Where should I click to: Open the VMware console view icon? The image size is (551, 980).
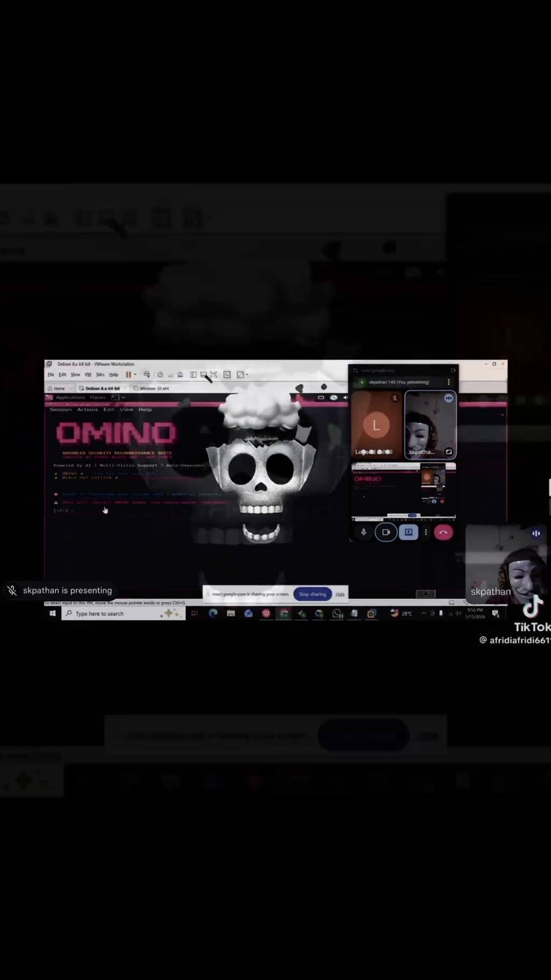[x=227, y=375]
